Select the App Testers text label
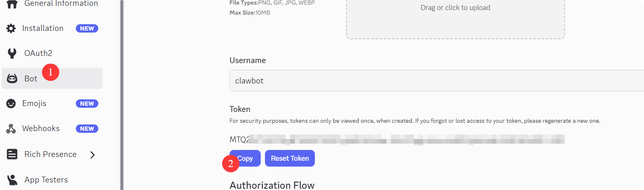 [46, 180]
